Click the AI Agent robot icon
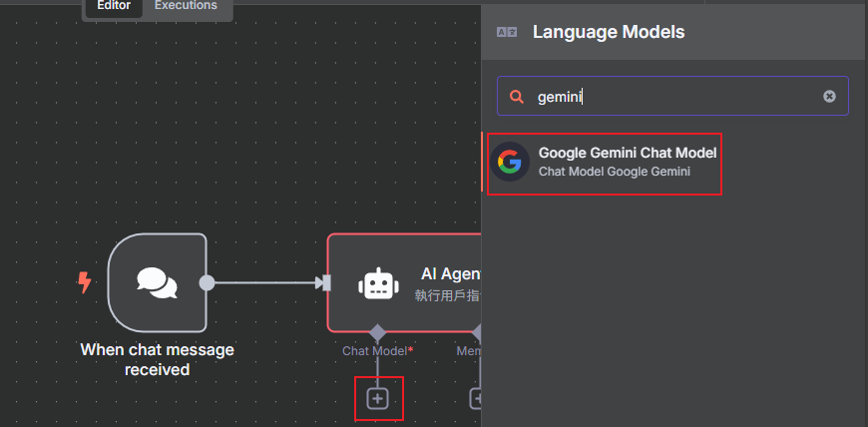The height and width of the screenshot is (427, 868). pyautogui.click(x=377, y=283)
